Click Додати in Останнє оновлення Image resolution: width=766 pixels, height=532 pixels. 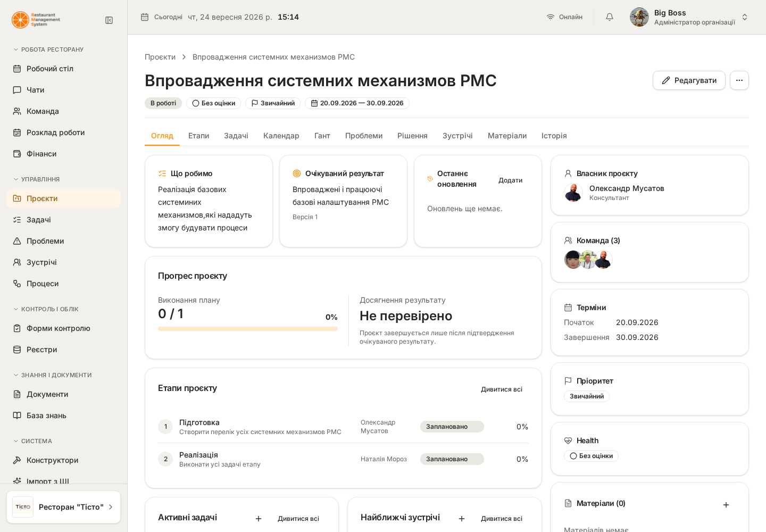(511, 180)
